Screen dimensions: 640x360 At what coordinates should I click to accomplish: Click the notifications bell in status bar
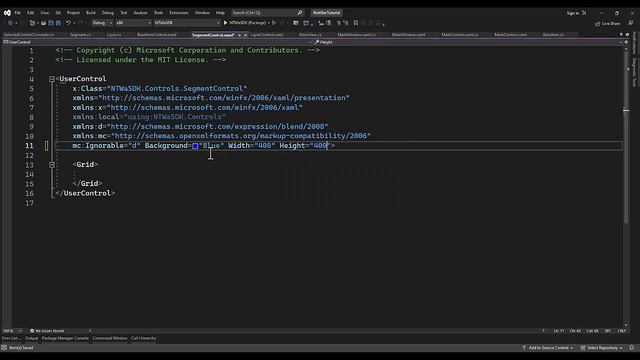(631, 348)
